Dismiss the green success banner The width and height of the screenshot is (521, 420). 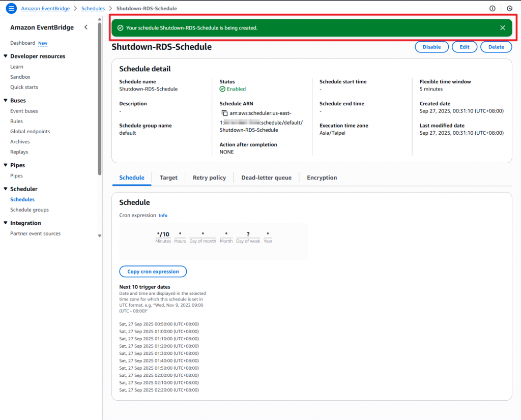[x=502, y=28]
